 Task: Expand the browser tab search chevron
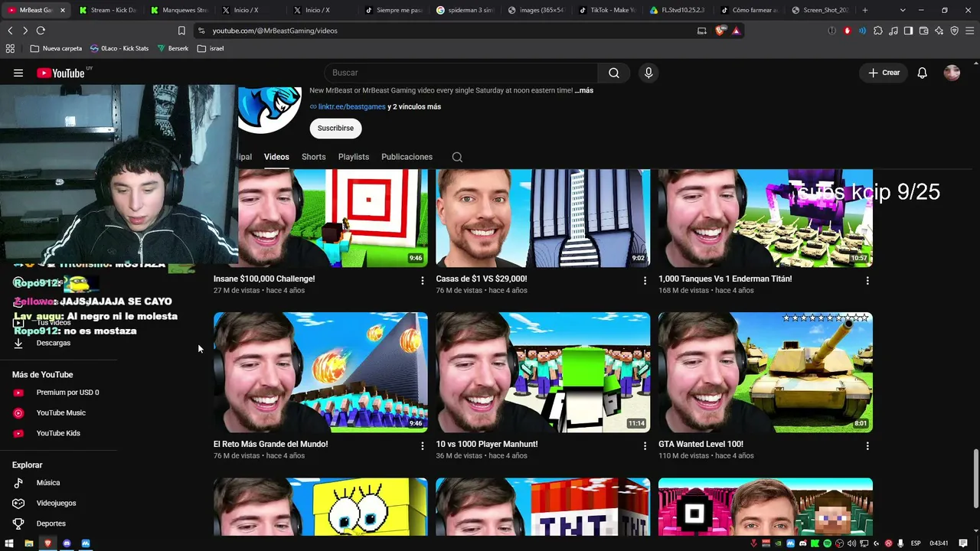(x=903, y=10)
